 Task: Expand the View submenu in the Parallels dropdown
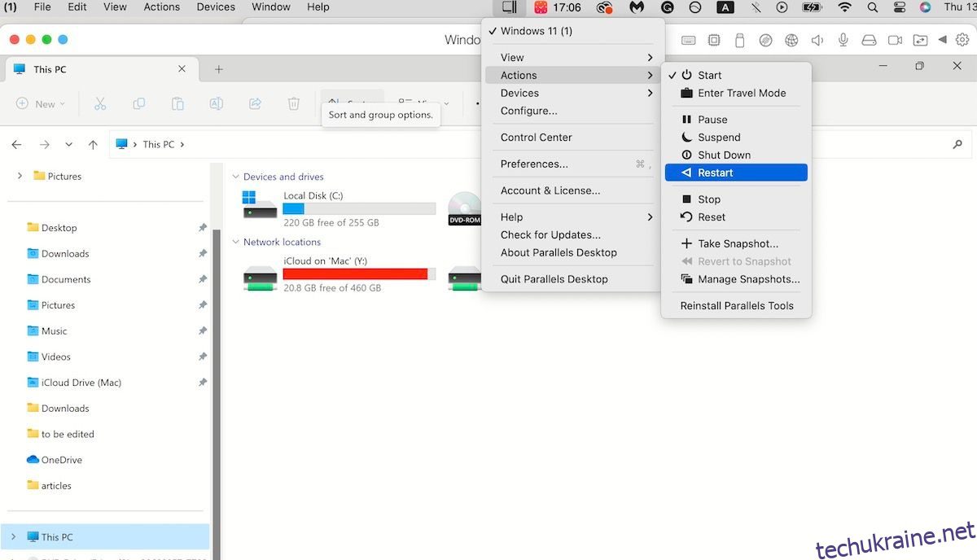tap(573, 57)
